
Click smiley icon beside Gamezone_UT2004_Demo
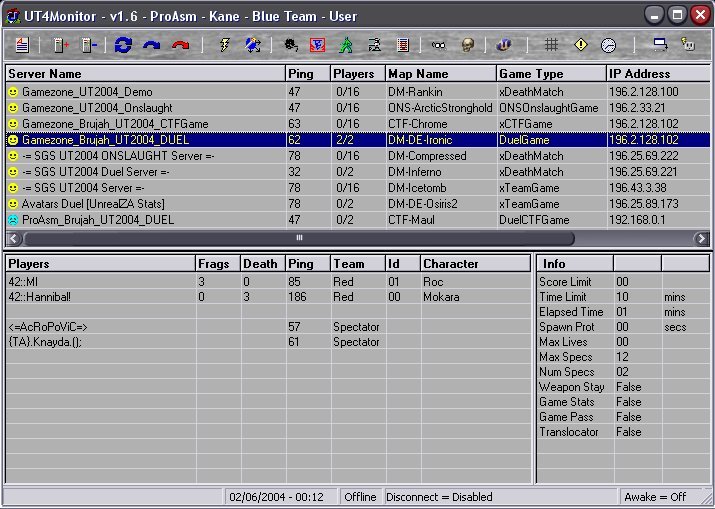point(13,92)
